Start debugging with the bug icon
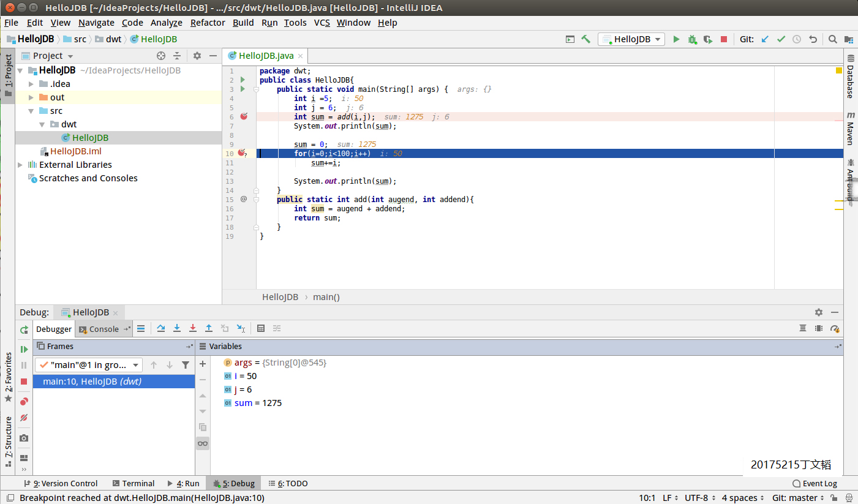858x504 pixels. click(x=692, y=39)
